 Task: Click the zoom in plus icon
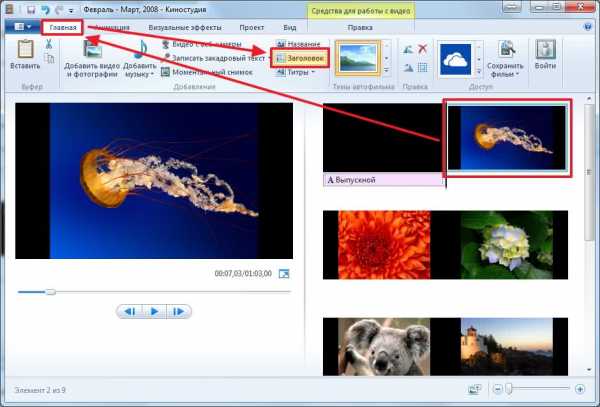pos(580,389)
